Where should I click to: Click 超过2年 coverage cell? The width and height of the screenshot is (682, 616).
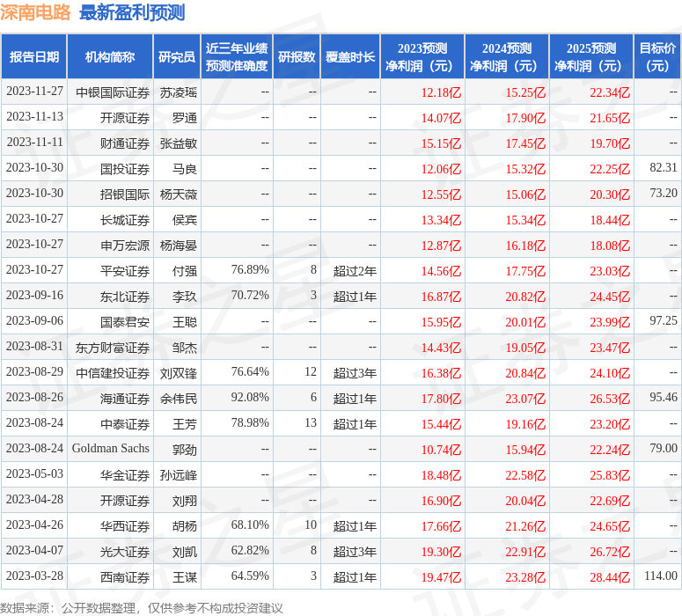(355, 271)
